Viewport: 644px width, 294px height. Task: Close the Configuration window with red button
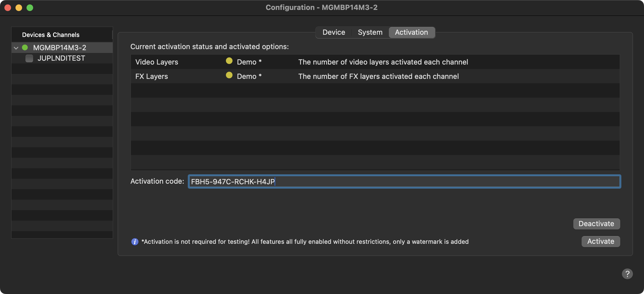[x=8, y=8]
